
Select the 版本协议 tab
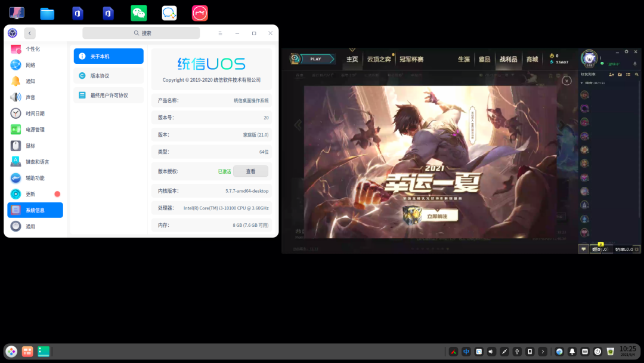109,76
